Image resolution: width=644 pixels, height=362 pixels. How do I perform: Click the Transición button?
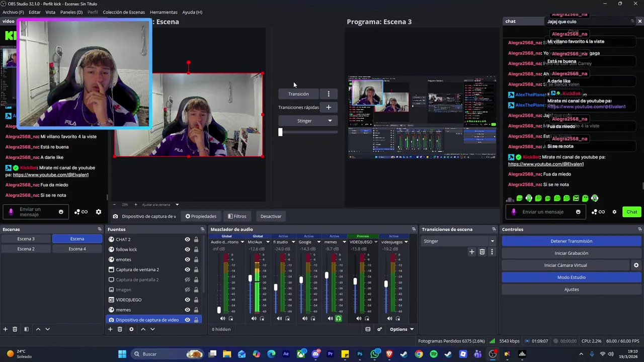coord(298,94)
